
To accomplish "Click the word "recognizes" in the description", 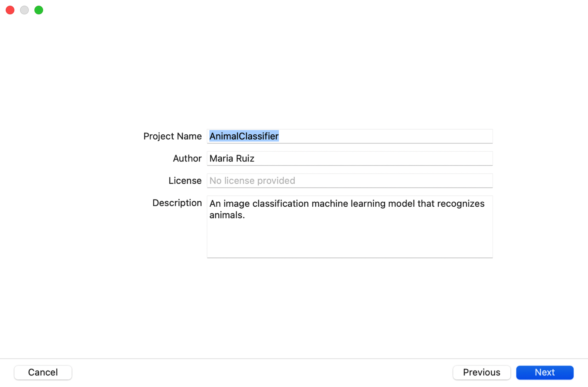I will click(460, 203).
